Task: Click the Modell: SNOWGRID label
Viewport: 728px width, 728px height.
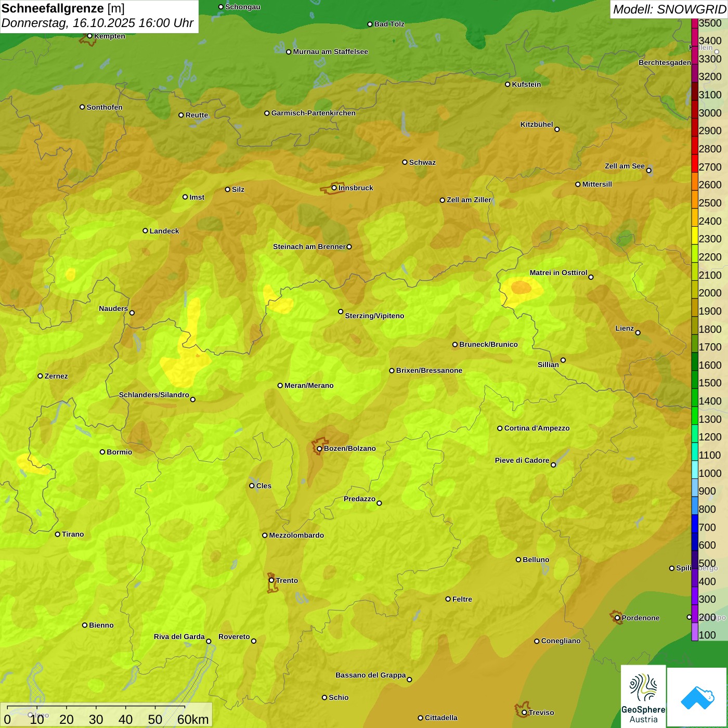Action: coord(669,9)
